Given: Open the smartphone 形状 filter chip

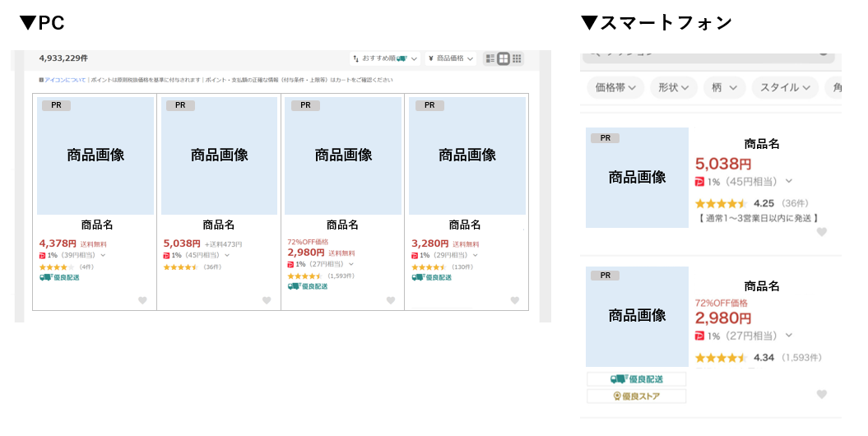Looking at the screenshot, I should tap(673, 87).
